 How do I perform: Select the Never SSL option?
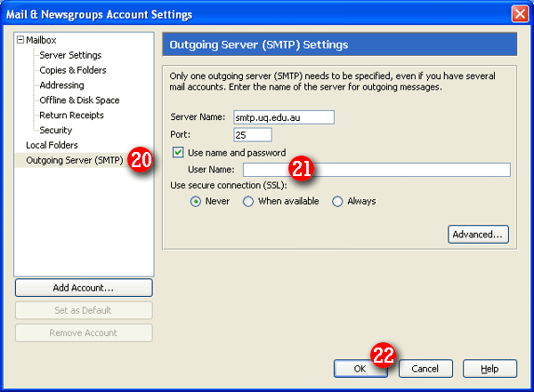pyautogui.click(x=197, y=202)
